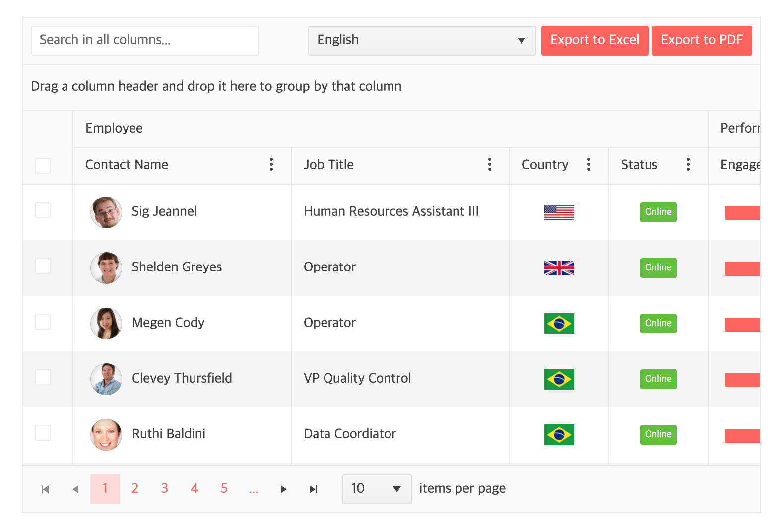Select page 1 in pager

pyautogui.click(x=105, y=489)
